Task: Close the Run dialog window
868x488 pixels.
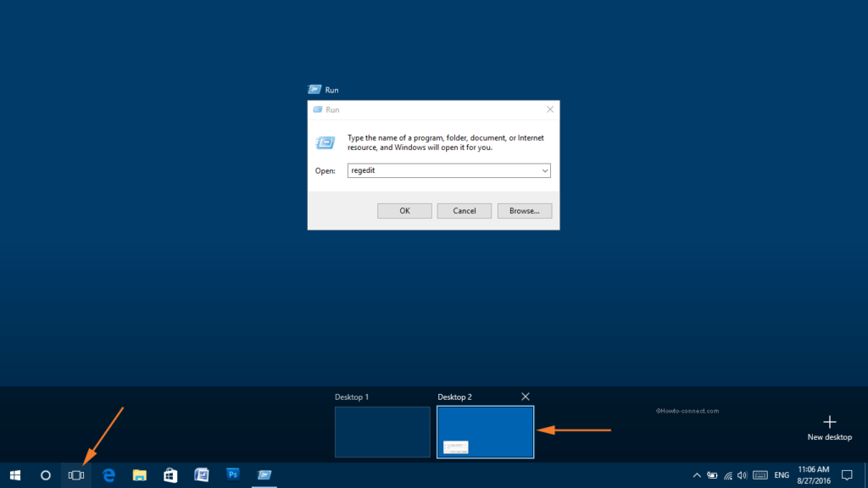Action: [549, 109]
